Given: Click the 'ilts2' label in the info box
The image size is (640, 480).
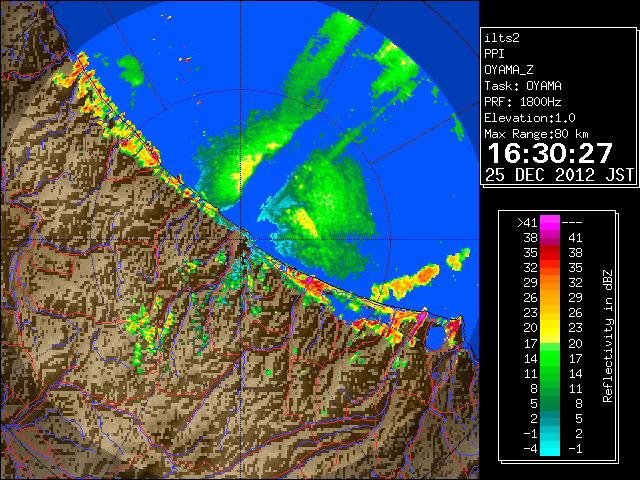Looking at the screenshot, I should click(502, 38).
